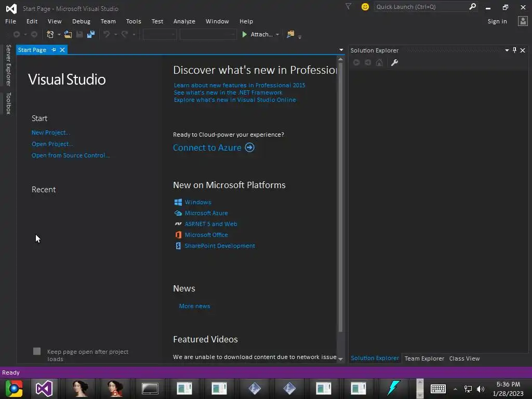Screen dimensions: 532x399
Task: Close the Start Page tab
Action: (62, 50)
